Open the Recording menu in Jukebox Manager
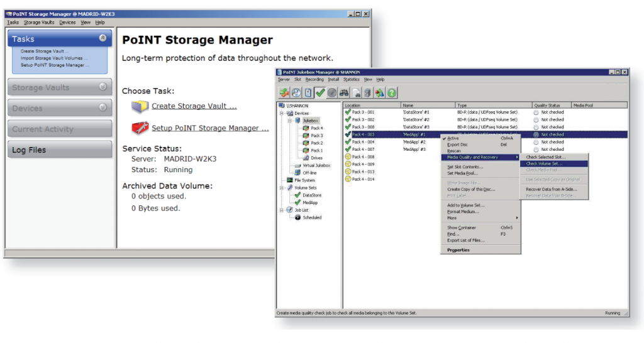644x343 pixels. [x=314, y=80]
